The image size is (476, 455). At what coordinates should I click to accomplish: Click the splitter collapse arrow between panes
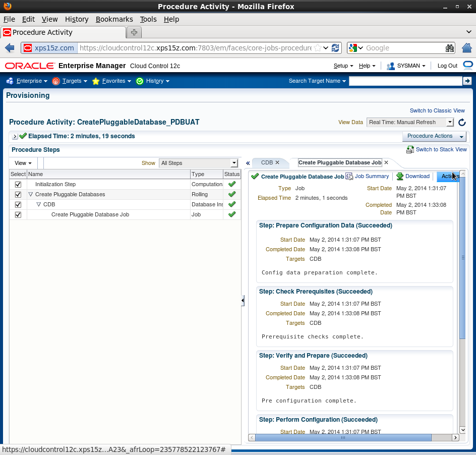[x=243, y=301]
